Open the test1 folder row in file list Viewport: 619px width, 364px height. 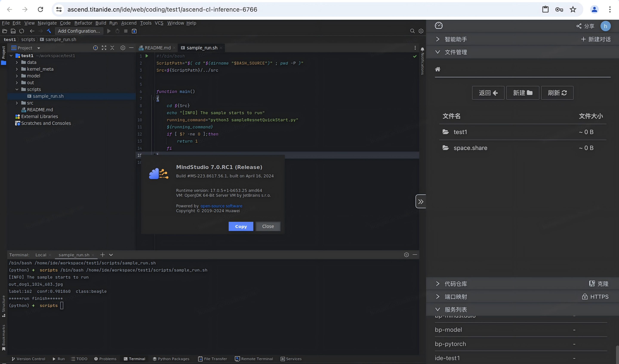tap(460, 132)
